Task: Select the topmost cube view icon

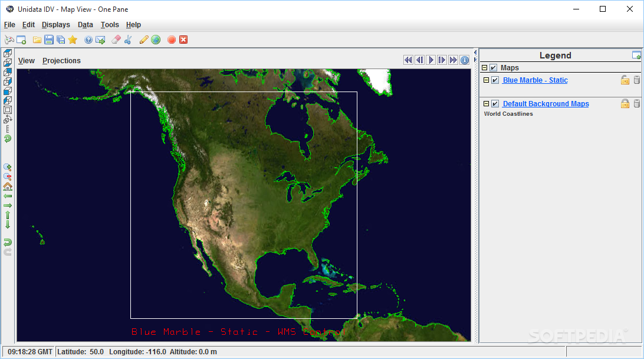Action: (x=8, y=53)
